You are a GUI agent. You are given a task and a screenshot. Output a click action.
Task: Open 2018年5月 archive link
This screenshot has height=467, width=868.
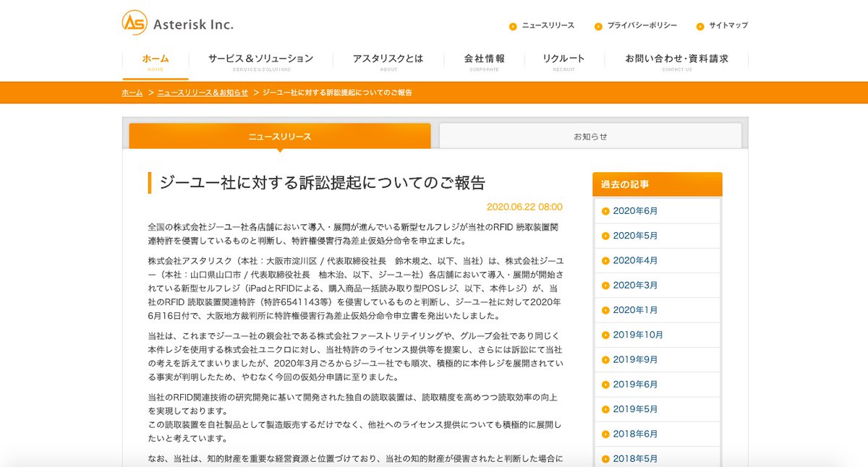point(635,458)
